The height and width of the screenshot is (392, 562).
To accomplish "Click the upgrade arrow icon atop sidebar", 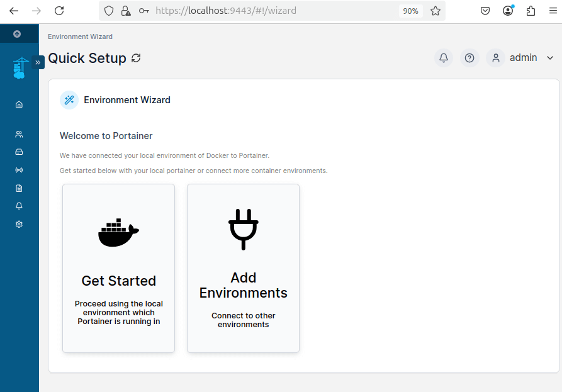I will coord(17,34).
